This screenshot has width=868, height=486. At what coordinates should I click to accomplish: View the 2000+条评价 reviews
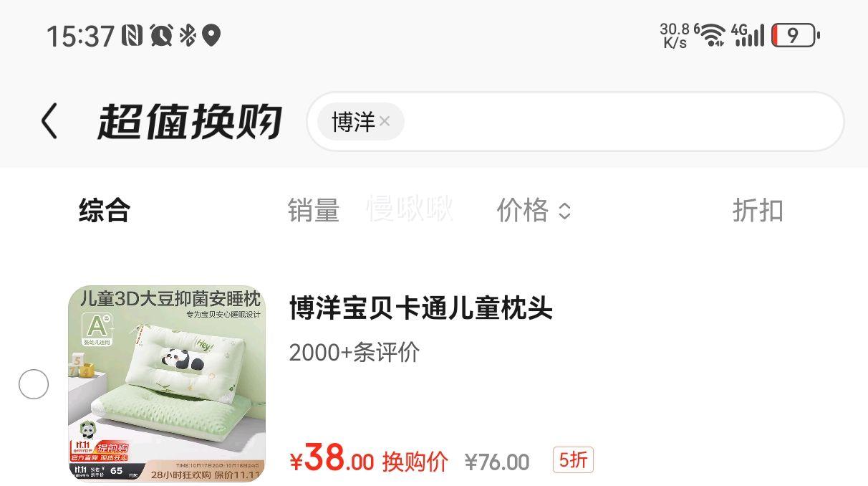click(355, 353)
